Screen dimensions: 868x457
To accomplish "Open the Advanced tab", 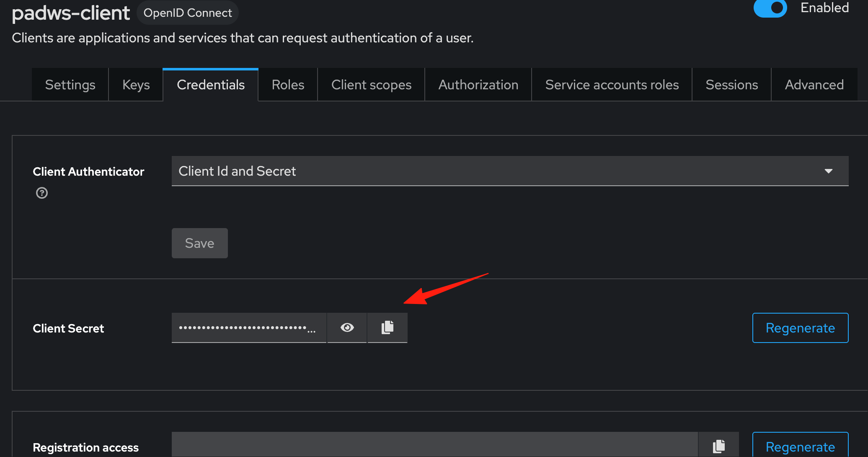I will pyautogui.click(x=814, y=85).
